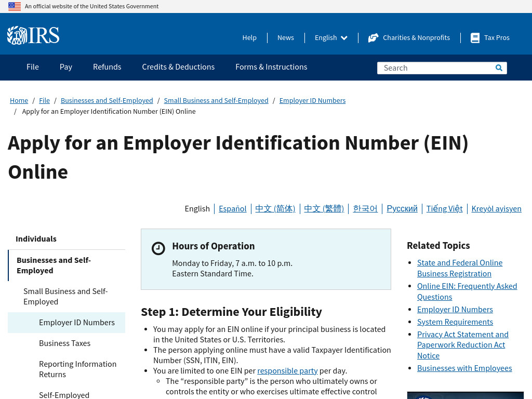
Task: Open the Refunds menu
Action: [107, 67]
